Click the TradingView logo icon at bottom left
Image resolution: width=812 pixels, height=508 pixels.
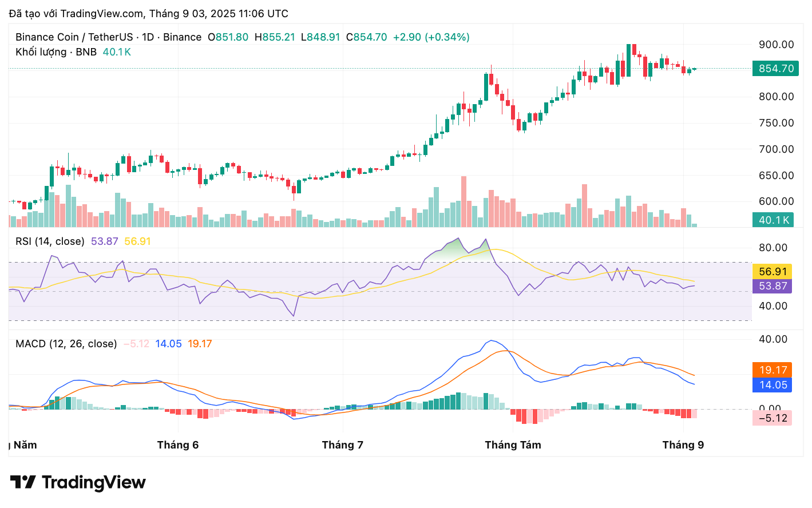pyautogui.click(x=23, y=482)
